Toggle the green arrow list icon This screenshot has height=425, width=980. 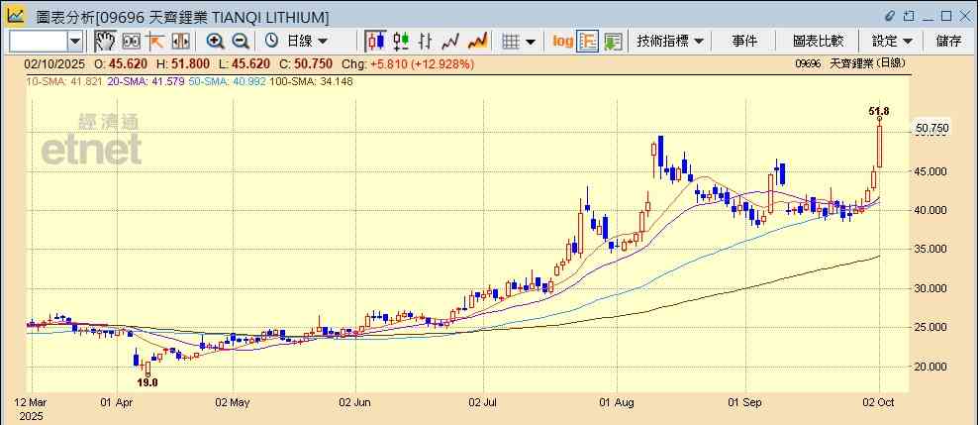click(614, 41)
